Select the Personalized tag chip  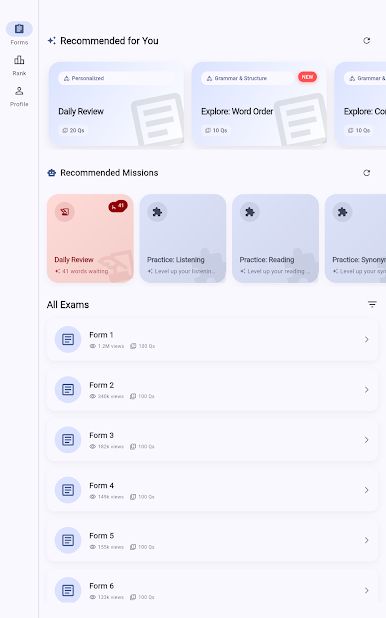click(116, 78)
